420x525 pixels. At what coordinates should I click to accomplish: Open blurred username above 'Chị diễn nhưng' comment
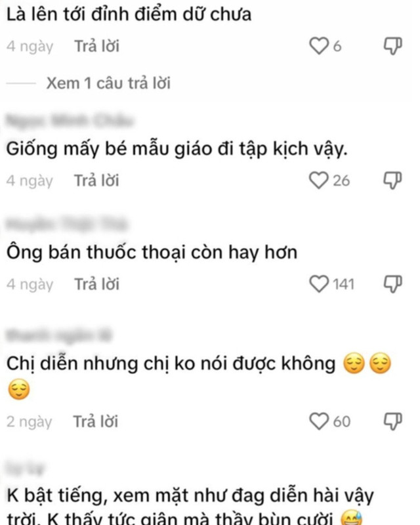pos(58,335)
